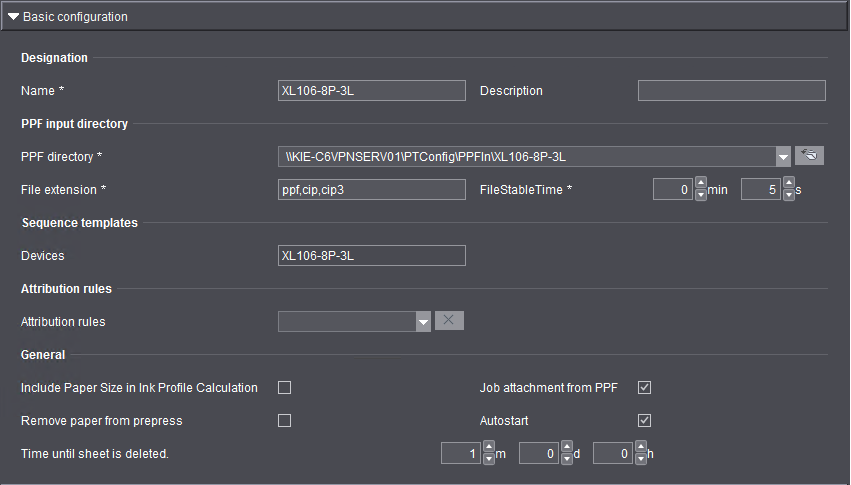
Task: Uncheck the Autostart checkbox
Action: 644,420
